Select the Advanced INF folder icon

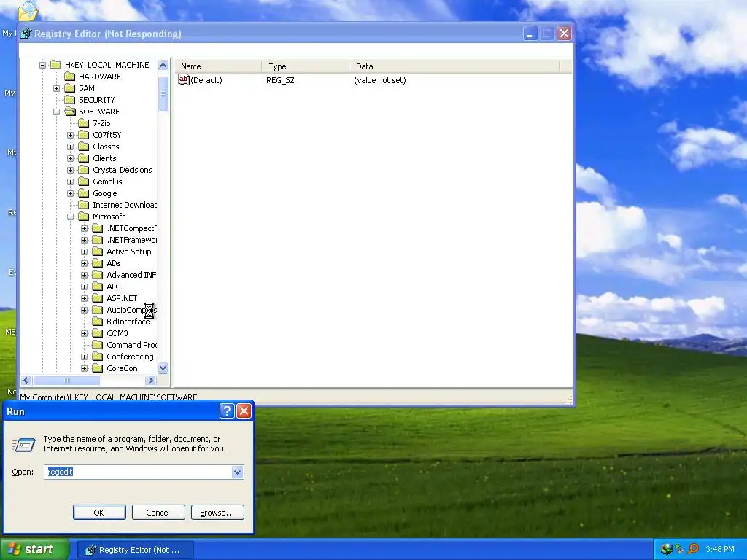pos(98,275)
